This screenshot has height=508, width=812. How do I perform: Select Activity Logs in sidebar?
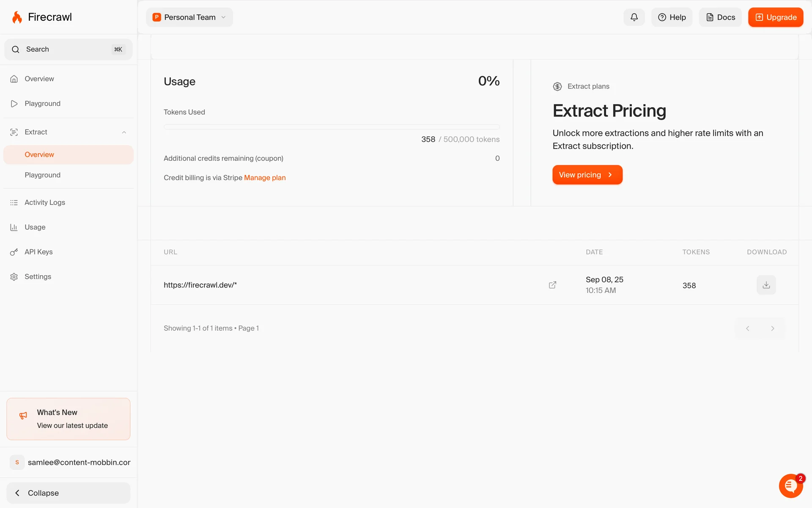pyautogui.click(x=45, y=202)
